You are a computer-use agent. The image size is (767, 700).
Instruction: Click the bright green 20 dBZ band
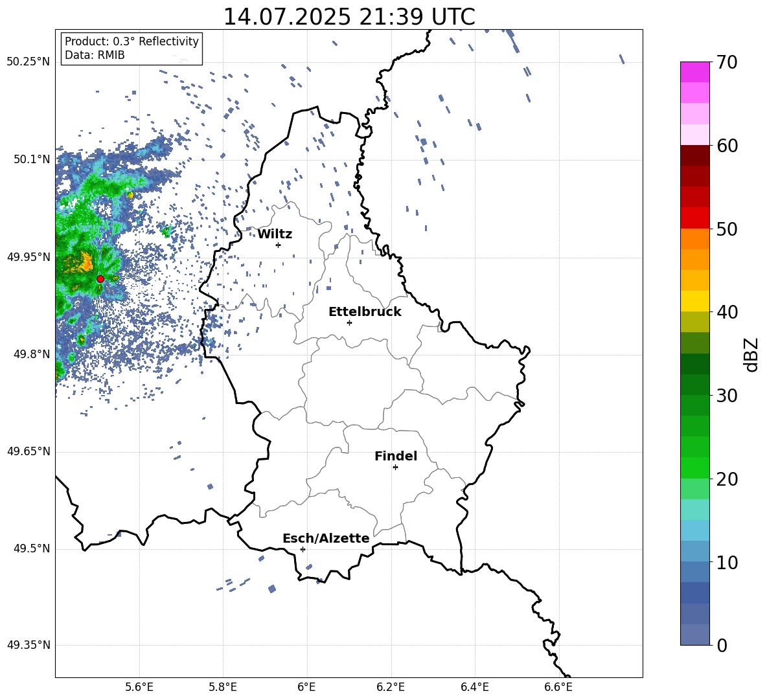pos(694,468)
